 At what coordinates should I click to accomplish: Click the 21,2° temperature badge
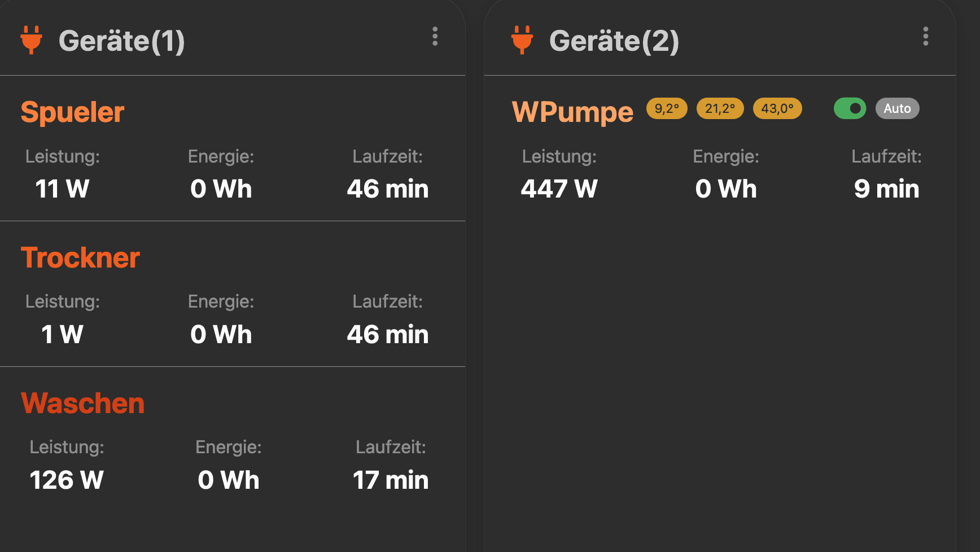click(720, 108)
